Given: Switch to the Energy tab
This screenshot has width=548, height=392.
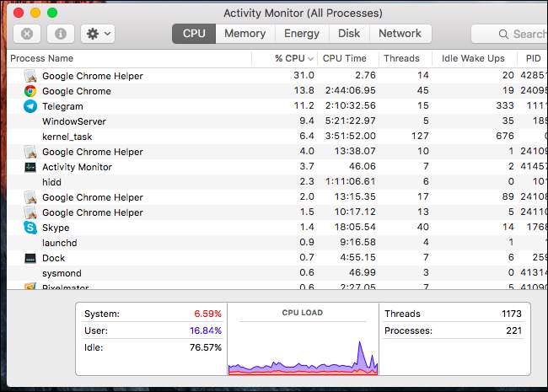Looking at the screenshot, I should click(301, 34).
